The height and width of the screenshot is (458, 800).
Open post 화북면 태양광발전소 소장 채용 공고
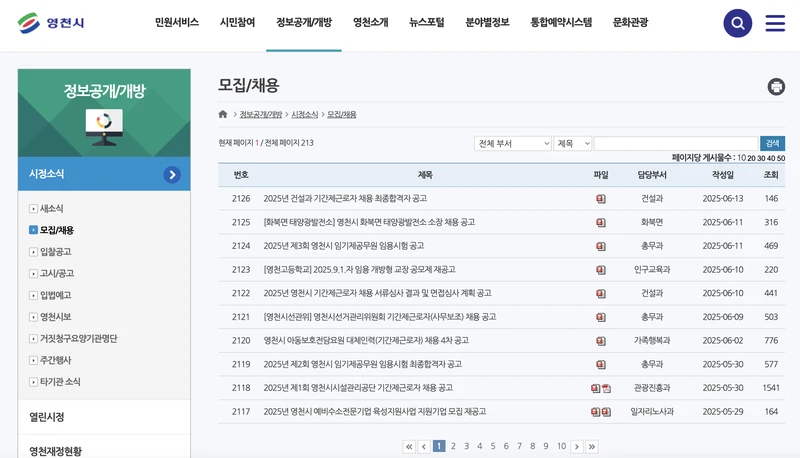pyautogui.click(x=369, y=222)
